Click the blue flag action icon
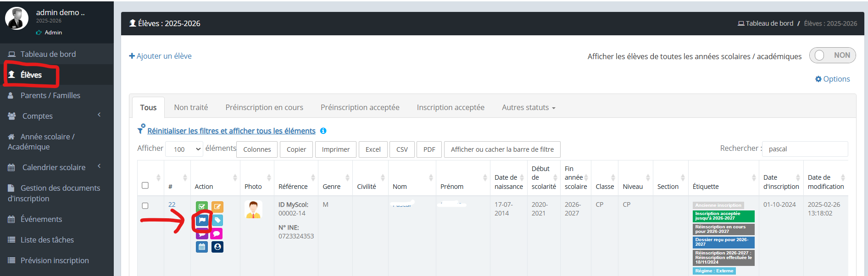Screen dimensions: 868x276 click(202, 220)
